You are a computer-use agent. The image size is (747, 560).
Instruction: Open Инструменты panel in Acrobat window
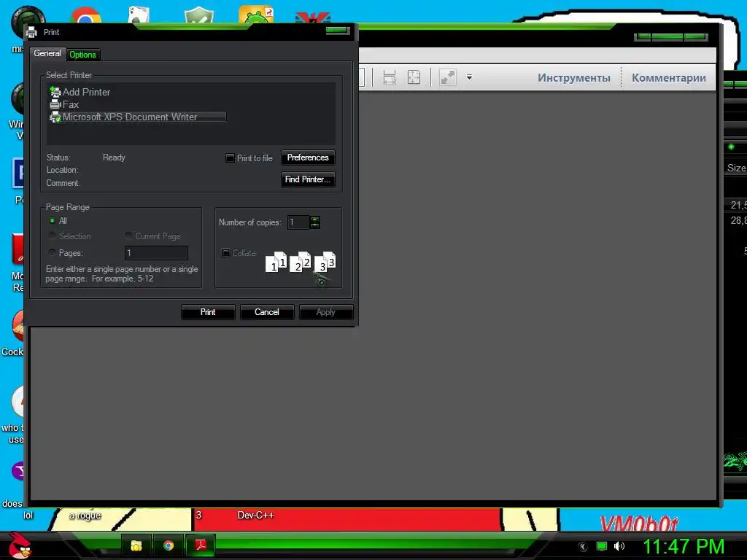coord(574,77)
